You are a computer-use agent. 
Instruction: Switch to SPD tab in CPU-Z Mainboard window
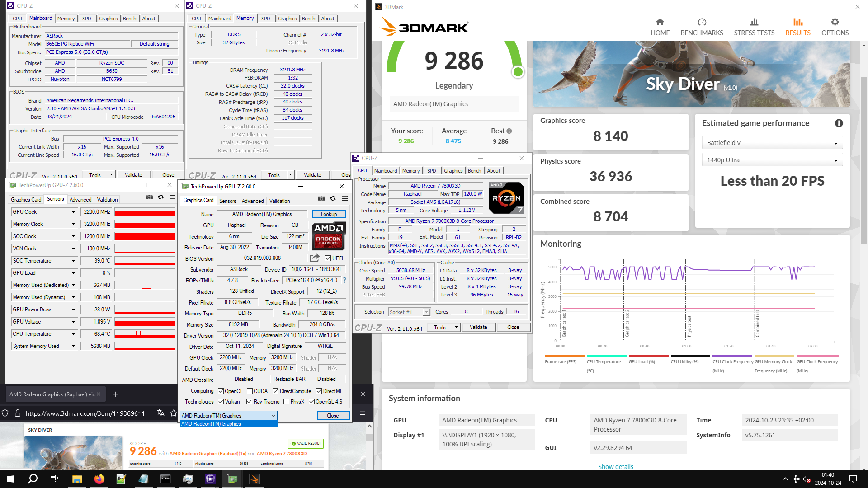pos(86,19)
